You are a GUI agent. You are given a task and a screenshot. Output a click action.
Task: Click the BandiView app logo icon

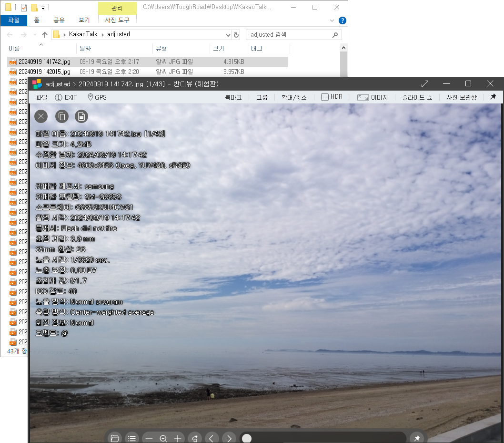[37, 84]
